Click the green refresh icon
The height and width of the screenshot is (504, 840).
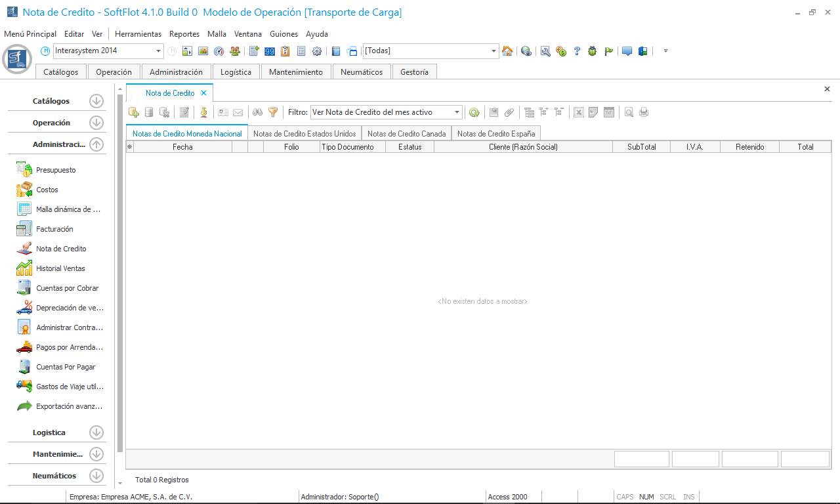coord(474,112)
